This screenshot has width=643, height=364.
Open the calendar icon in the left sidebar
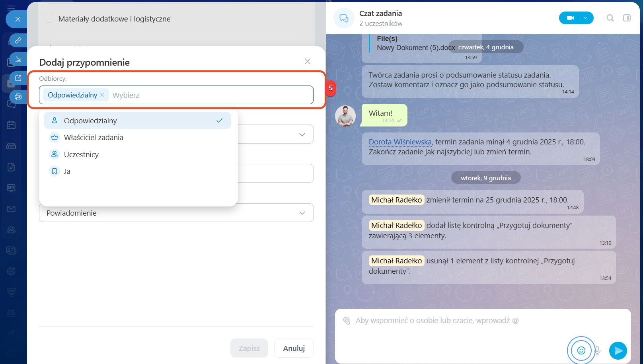click(x=11, y=125)
